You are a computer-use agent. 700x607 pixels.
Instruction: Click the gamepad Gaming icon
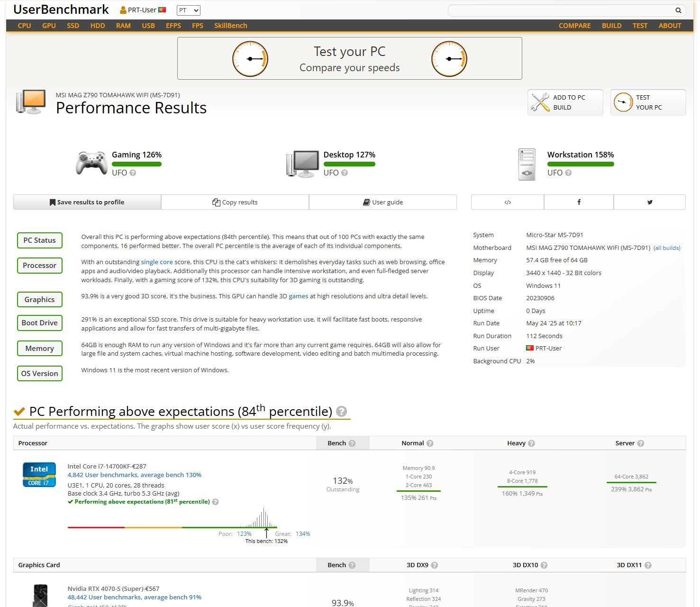tap(91, 163)
